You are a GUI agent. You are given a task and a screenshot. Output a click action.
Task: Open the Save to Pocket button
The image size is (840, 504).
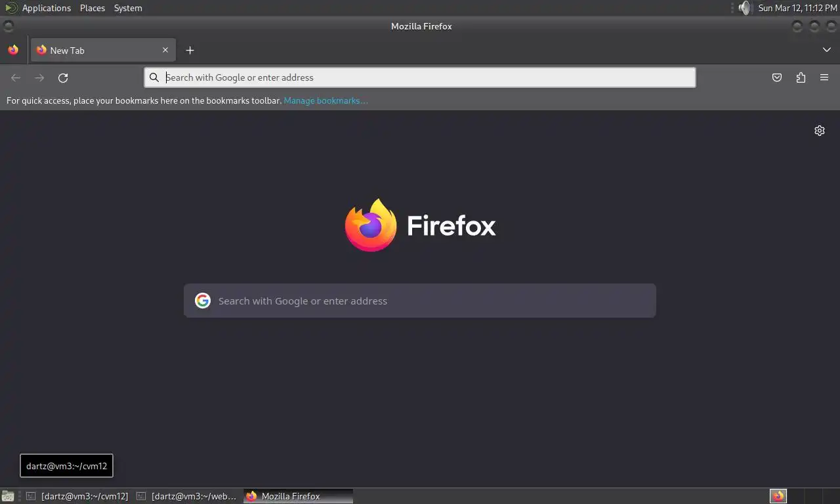[x=777, y=77]
